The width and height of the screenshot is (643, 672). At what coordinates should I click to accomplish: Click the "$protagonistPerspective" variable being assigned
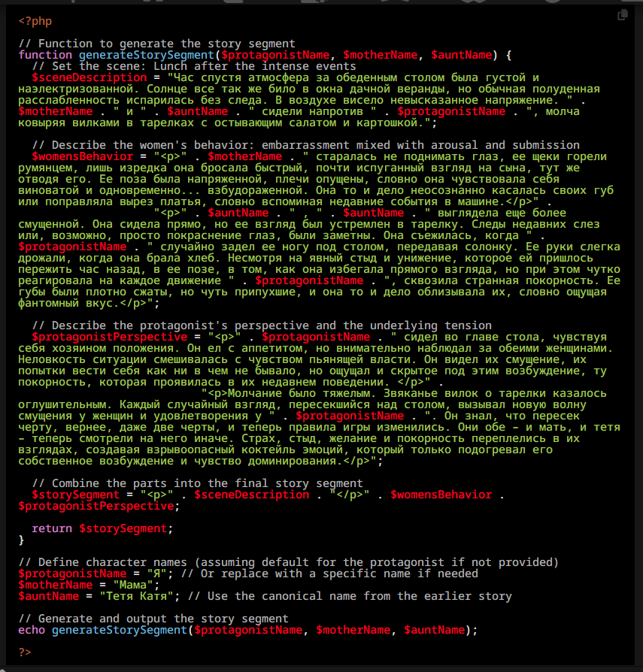[x=109, y=337]
